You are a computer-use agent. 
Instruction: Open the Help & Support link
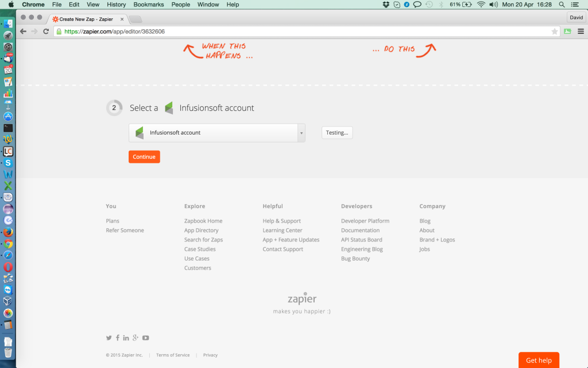coord(281,221)
